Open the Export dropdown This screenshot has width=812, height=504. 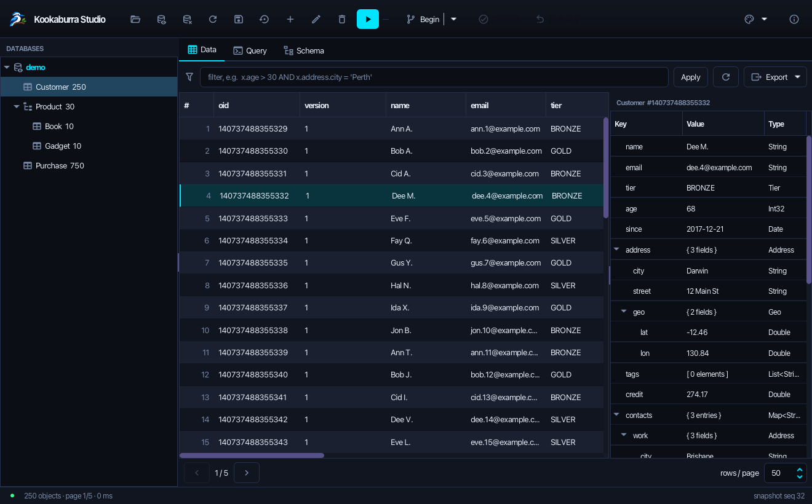point(775,77)
